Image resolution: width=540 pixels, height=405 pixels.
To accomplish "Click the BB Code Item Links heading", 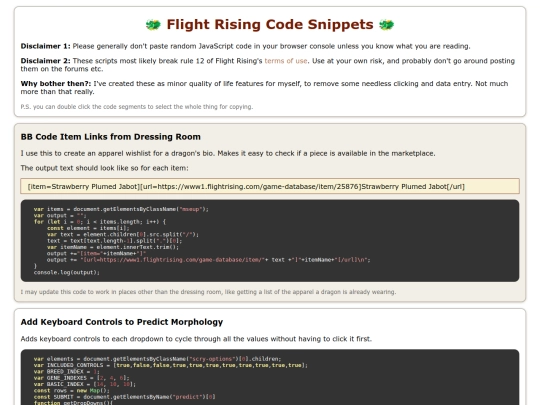I will pyautogui.click(x=111, y=137).
